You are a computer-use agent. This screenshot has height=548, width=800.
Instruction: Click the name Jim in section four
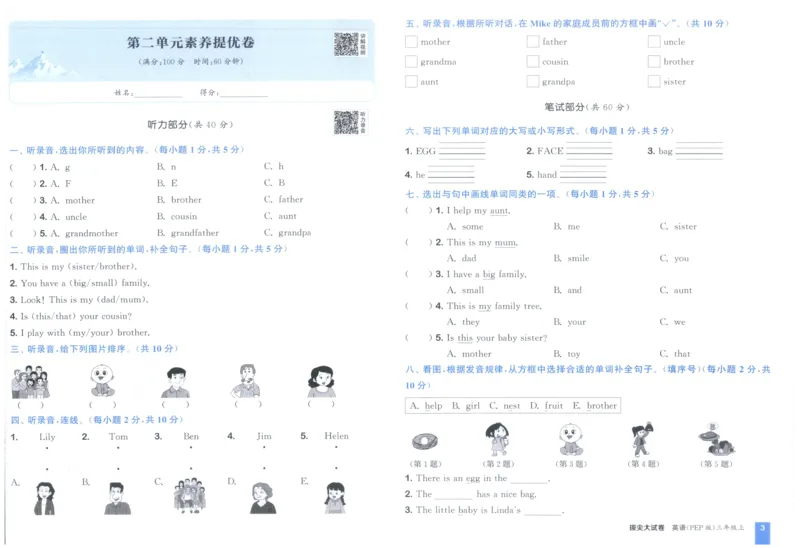click(x=264, y=436)
